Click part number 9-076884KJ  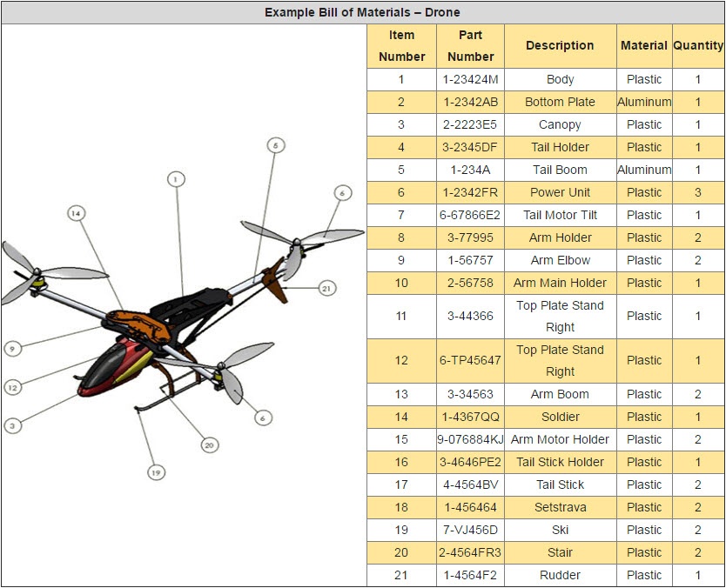(x=470, y=439)
